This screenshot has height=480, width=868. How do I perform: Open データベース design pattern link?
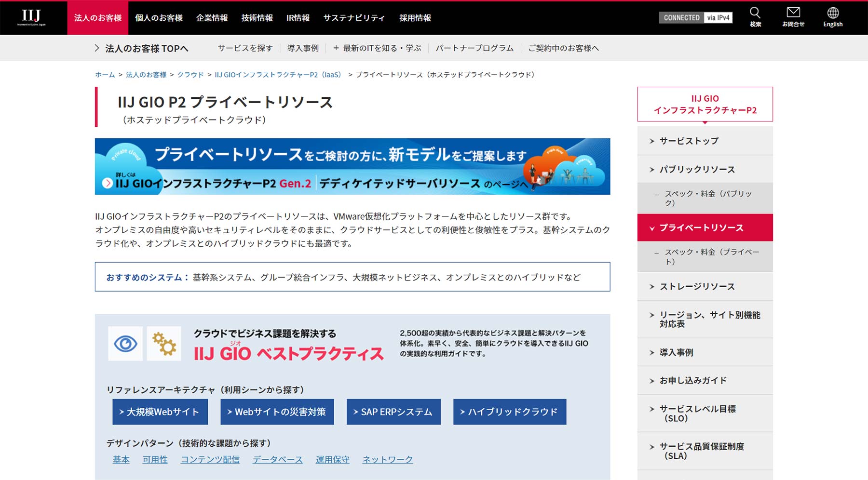tap(278, 459)
